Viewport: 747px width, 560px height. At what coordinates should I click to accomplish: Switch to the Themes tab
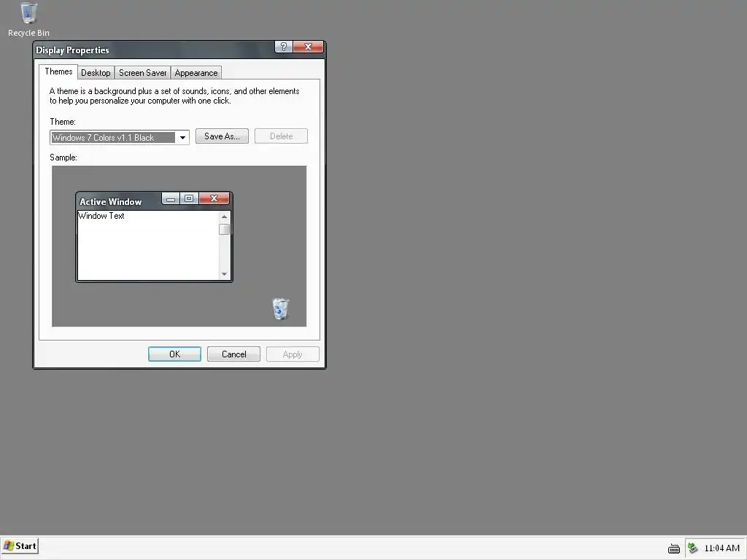pyautogui.click(x=58, y=71)
